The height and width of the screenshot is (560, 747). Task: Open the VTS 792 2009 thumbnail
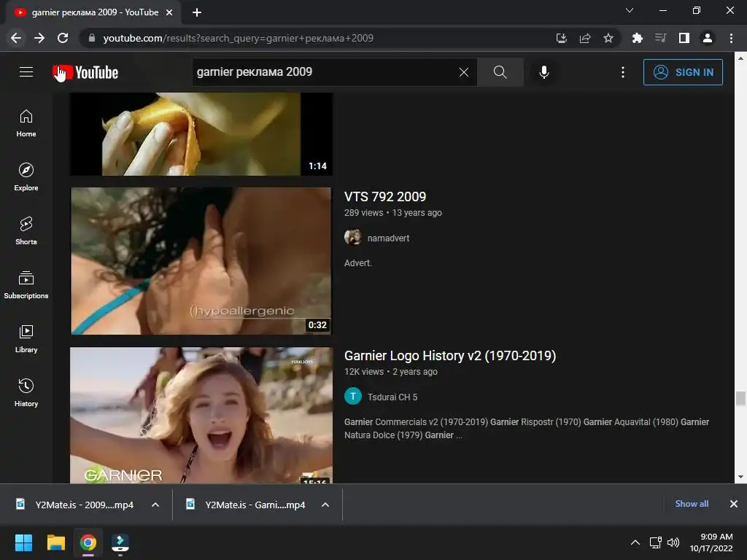(201, 260)
